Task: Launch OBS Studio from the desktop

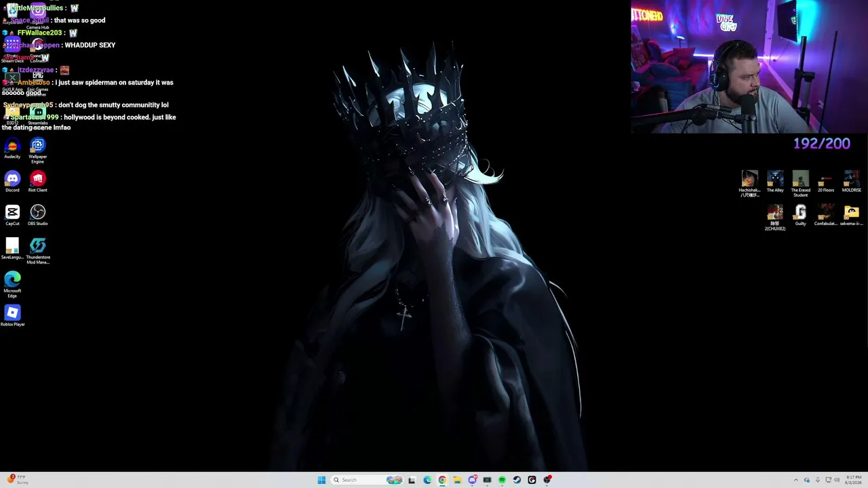Action: 37,215
